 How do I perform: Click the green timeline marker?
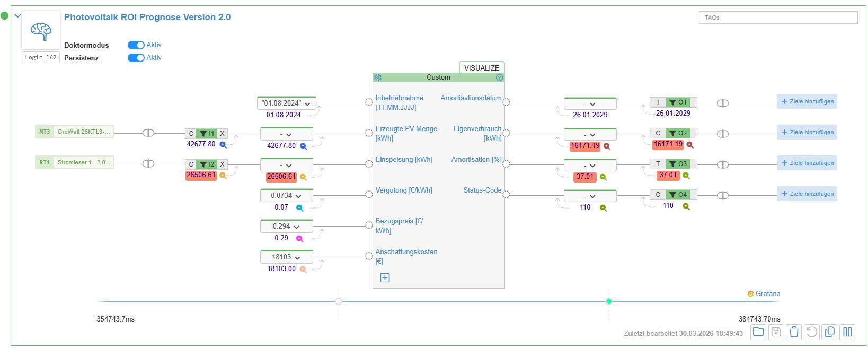pos(609,301)
